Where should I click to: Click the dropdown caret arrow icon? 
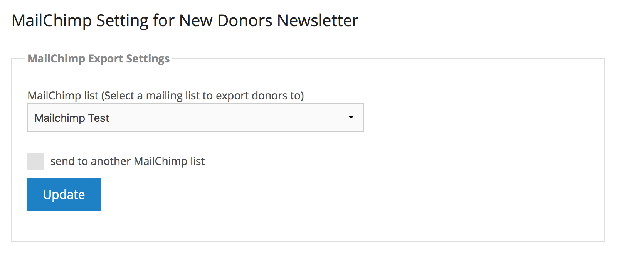351,118
